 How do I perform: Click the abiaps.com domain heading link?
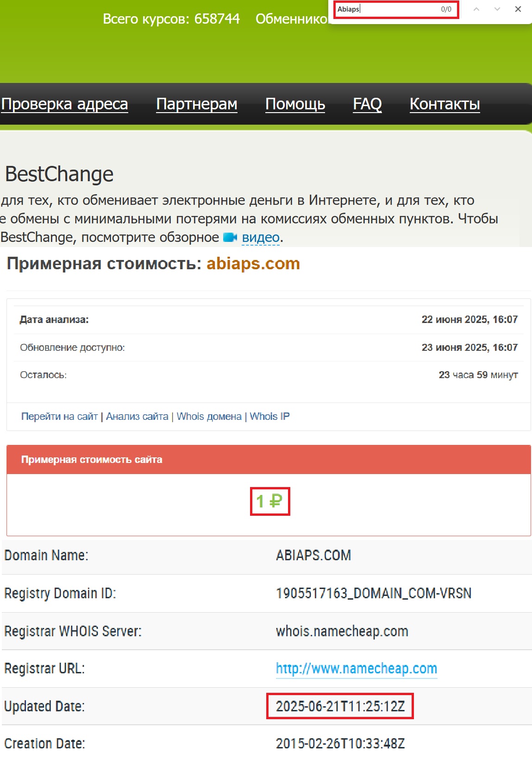(253, 264)
